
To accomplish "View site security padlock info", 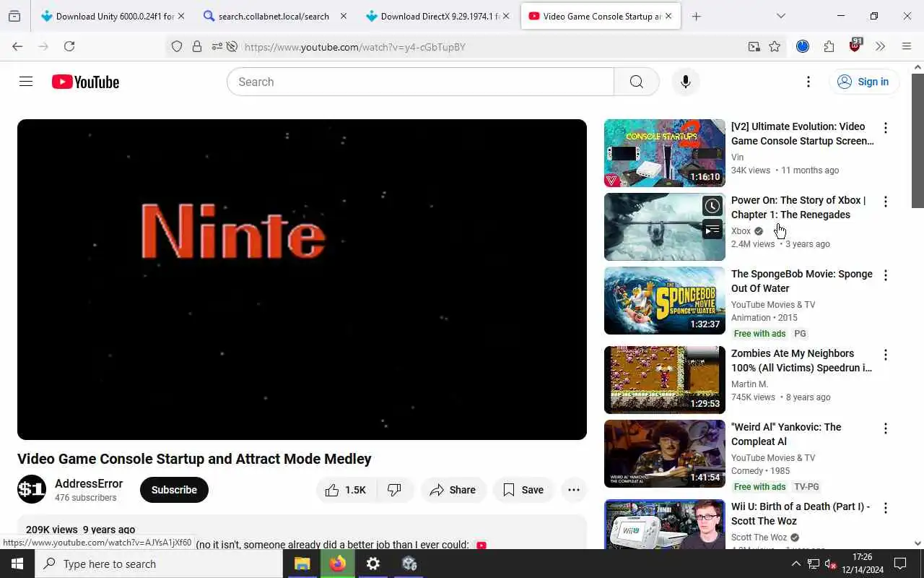I will pyautogui.click(x=197, y=46).
